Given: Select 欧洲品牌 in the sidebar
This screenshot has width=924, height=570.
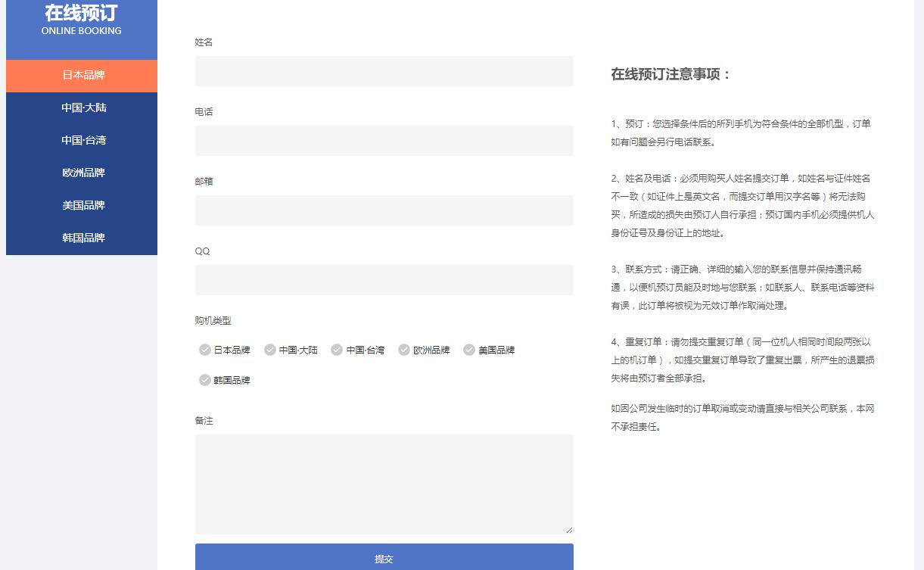Looking at the screenshot, I should (82, 173).
